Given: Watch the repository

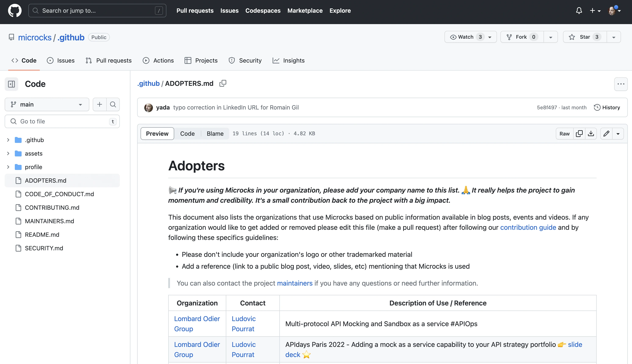Looking at the screenshot, I should pos(466,37).
